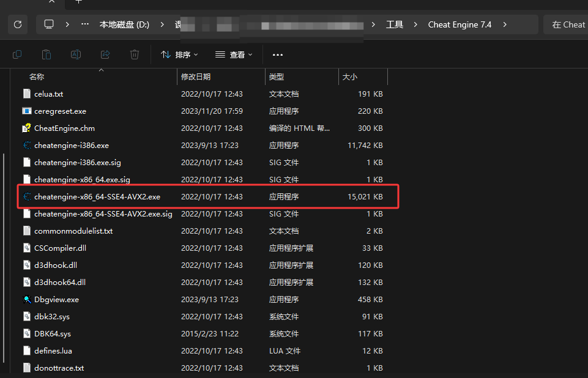This screenshot has width=588, height=378.
Task: Click the commonmodulelist.txt file icon
Action: click(x=27, y=231)
